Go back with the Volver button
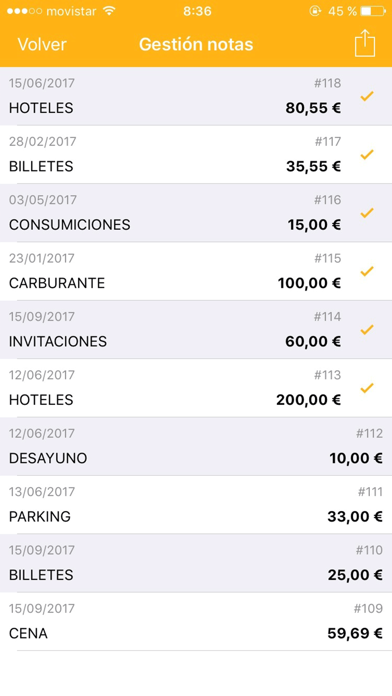 coord(42,44)
